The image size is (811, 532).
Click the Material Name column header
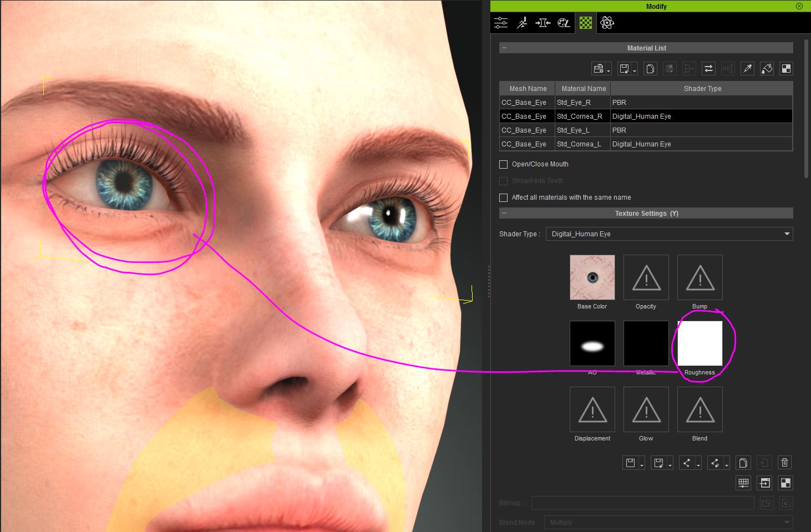click(x=583, y=88)
